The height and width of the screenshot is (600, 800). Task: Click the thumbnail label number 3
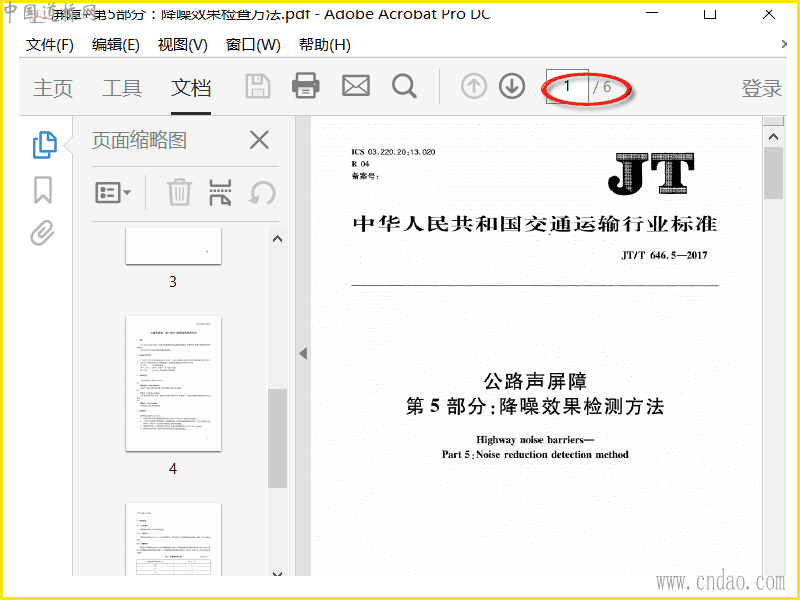[x=173, y=281]
